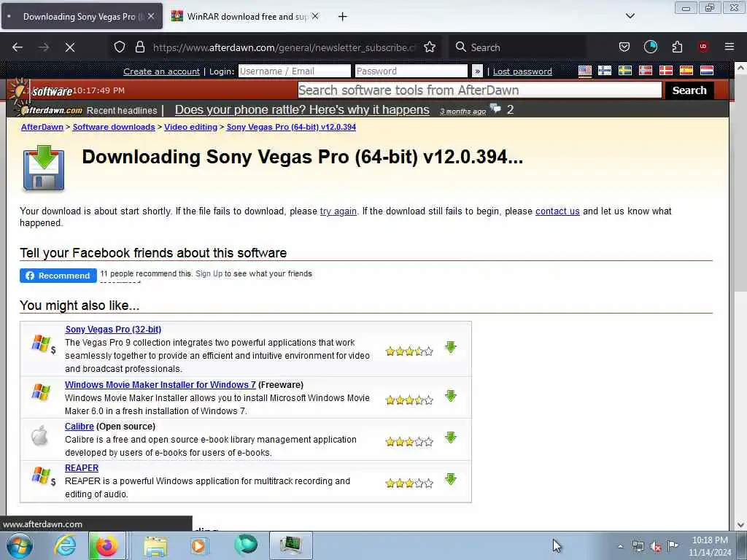Viewport: 747px width, 560px height.
Task: Open Windows Media Player from the taskbar
Action: click(x=198, y=545)
